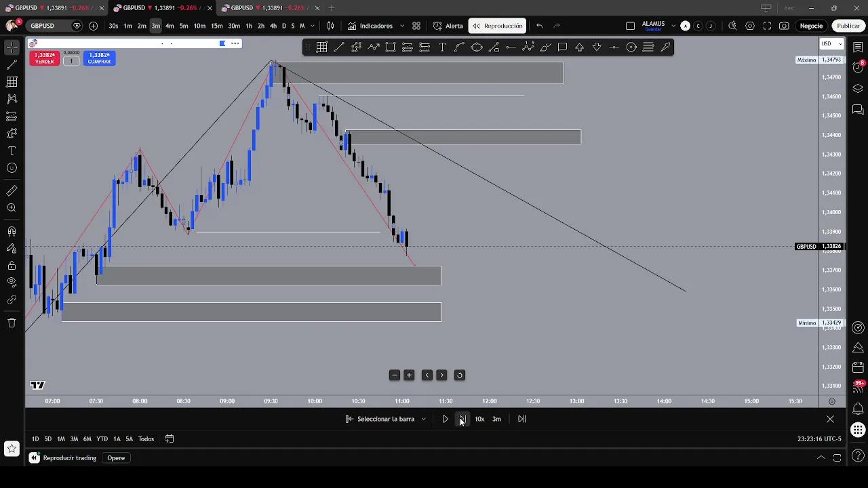Open the interval dropdown after M
This screenshot has height=488, width=868.
(x=313, y=26)
